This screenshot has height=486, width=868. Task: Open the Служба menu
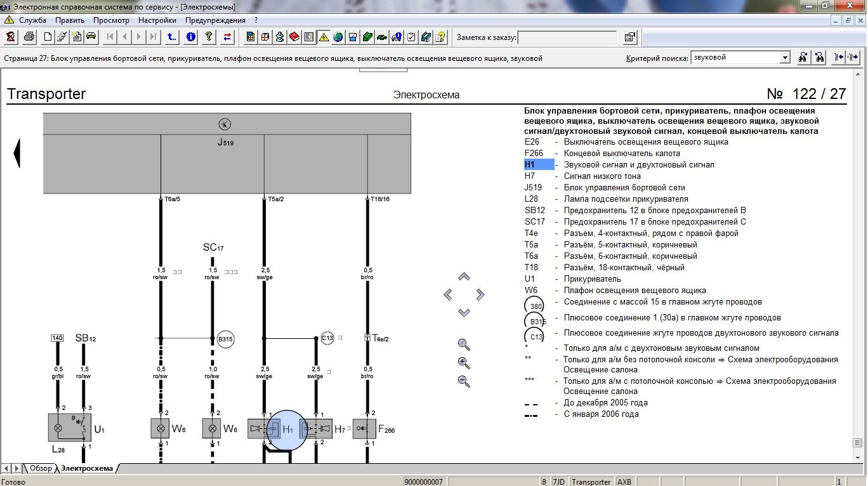click(x=32, y=20)
